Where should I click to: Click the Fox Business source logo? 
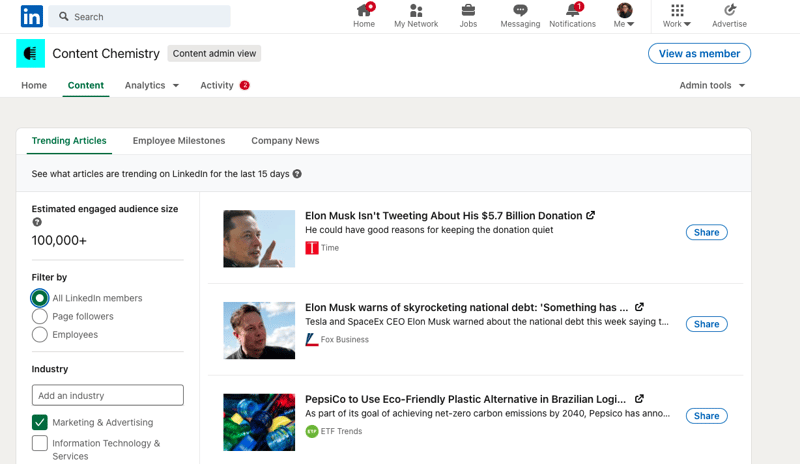coord(312,339)
